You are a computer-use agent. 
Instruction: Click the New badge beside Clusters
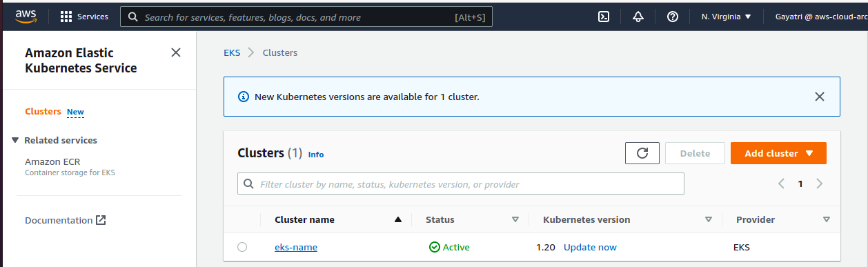click(75, 112)
